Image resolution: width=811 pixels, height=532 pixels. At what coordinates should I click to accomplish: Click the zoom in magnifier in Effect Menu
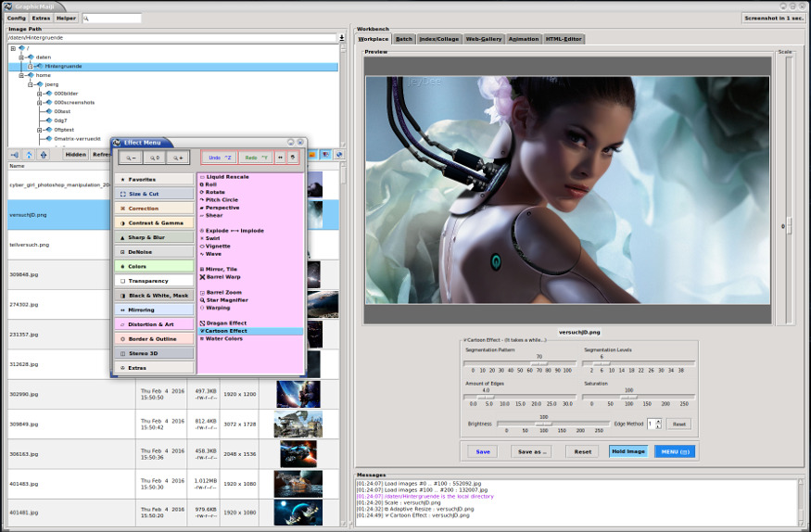click(177, 158)
